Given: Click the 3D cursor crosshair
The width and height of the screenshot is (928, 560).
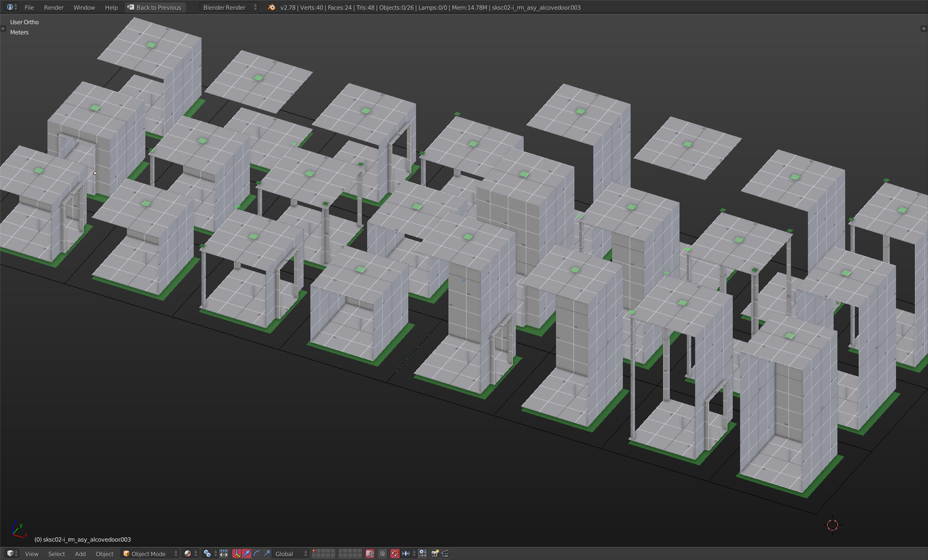Looking at the screenshot, I should tap(833, 525).
